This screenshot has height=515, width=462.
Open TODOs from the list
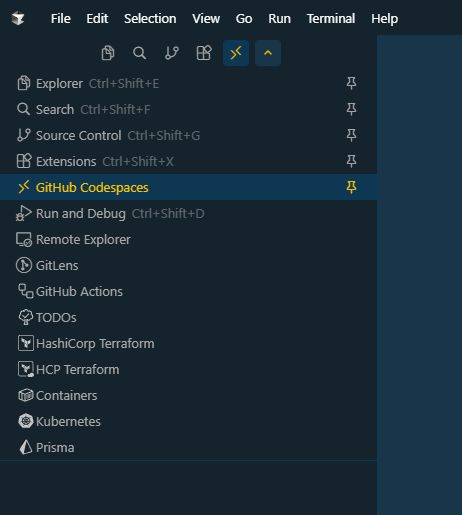188,317
